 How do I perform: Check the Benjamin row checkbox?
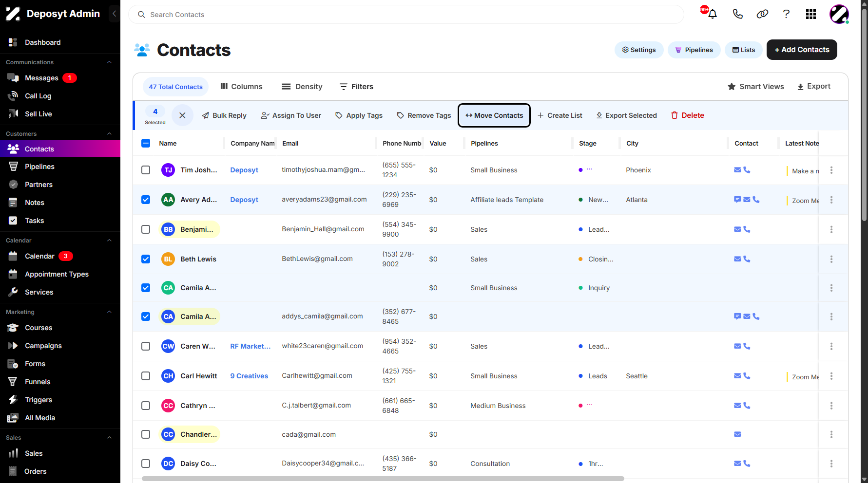point(146,229)
